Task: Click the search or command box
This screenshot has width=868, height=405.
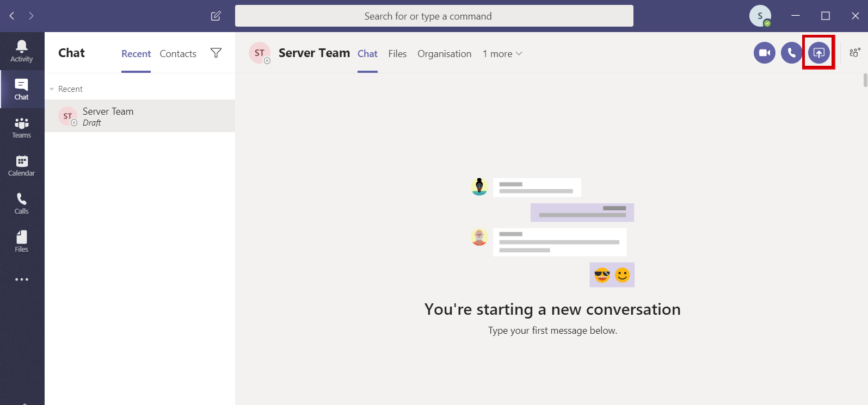Action: click(434, 16)
